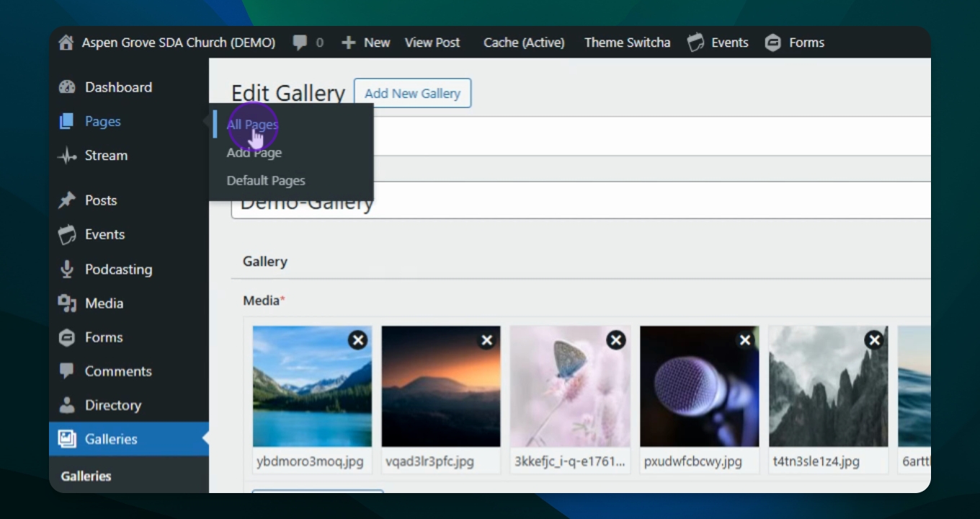The image size is (980, 519).
Task: Click the Galleries submenu link below Galleries
Action: [x=86, y=476]
